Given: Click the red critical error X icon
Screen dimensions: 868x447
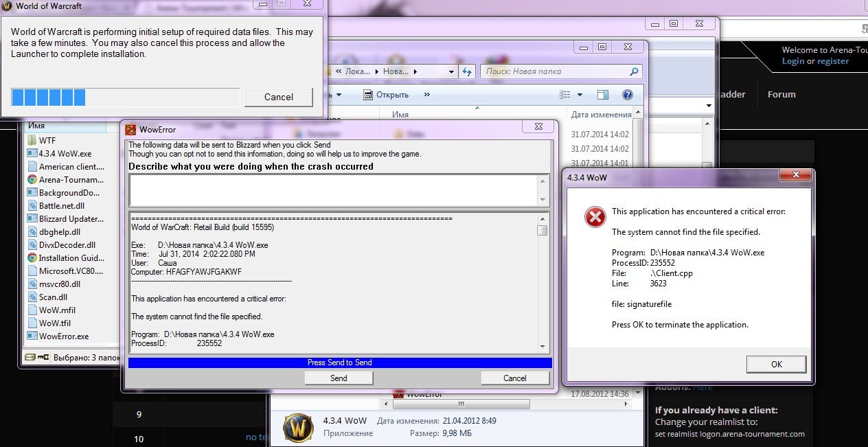Looking at the screenshot, I should click(x=595, y=218).
